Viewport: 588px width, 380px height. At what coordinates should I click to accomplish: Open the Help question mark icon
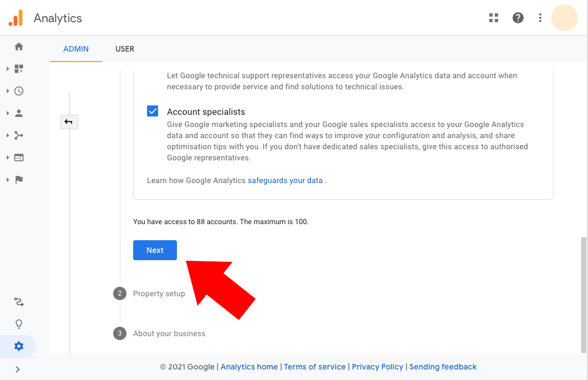[x=518, y=18]
